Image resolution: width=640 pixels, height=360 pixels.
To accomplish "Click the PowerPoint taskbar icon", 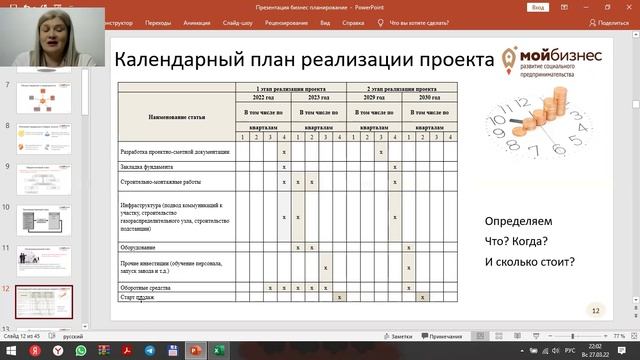I will tap(196, 351).
